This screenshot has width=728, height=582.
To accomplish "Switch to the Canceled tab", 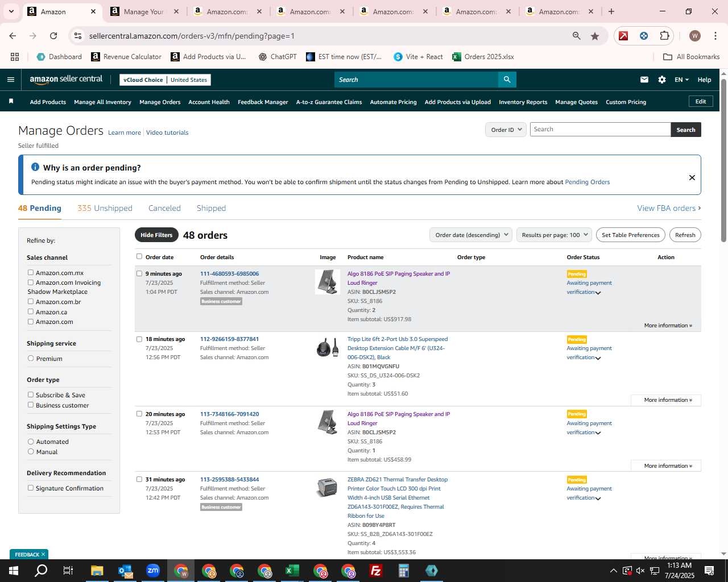I will point(164,208).
